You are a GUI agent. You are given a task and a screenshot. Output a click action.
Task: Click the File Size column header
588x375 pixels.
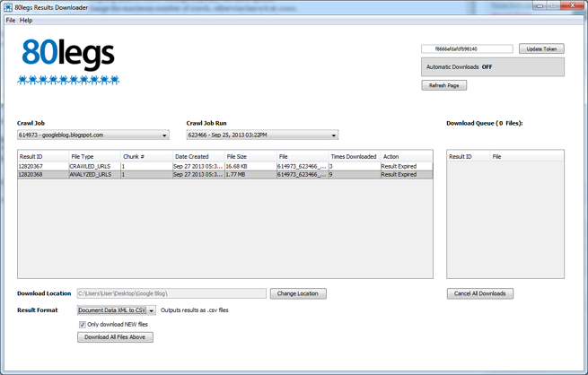pos(250,157)
